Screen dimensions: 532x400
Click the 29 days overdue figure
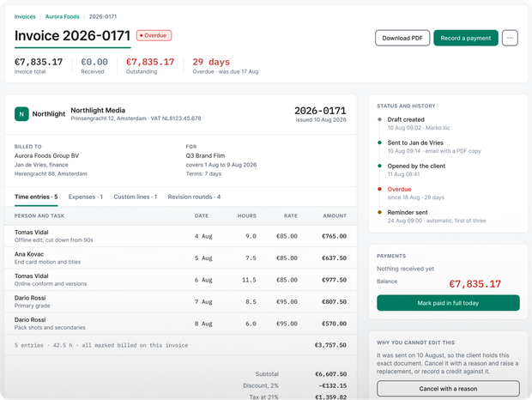211,62
